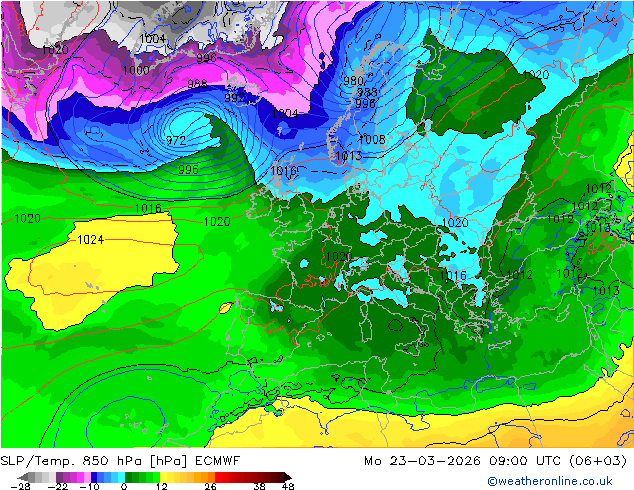Viewport: 634px width, 490px height.
Task: Pick the dark blue swatch above -10 in the legend
Action: tap(94, 477)
